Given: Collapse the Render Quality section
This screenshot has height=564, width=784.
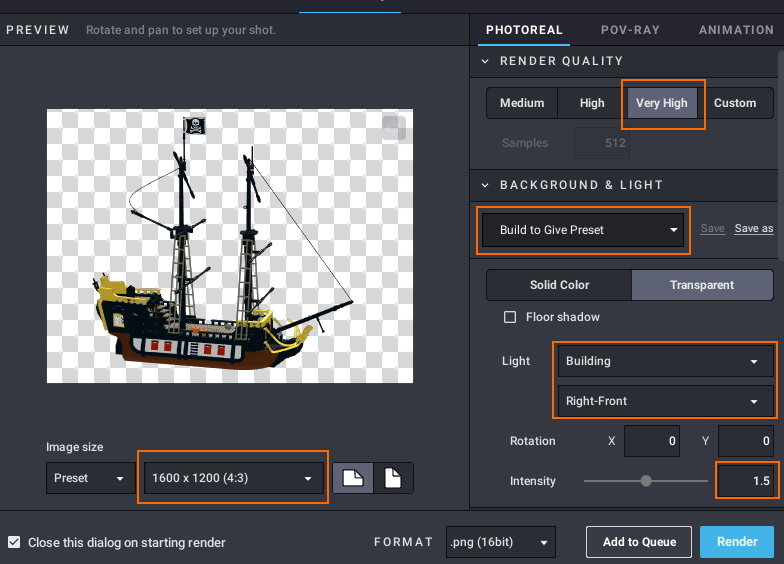Looking at the screenshot, I should (486, 61).
